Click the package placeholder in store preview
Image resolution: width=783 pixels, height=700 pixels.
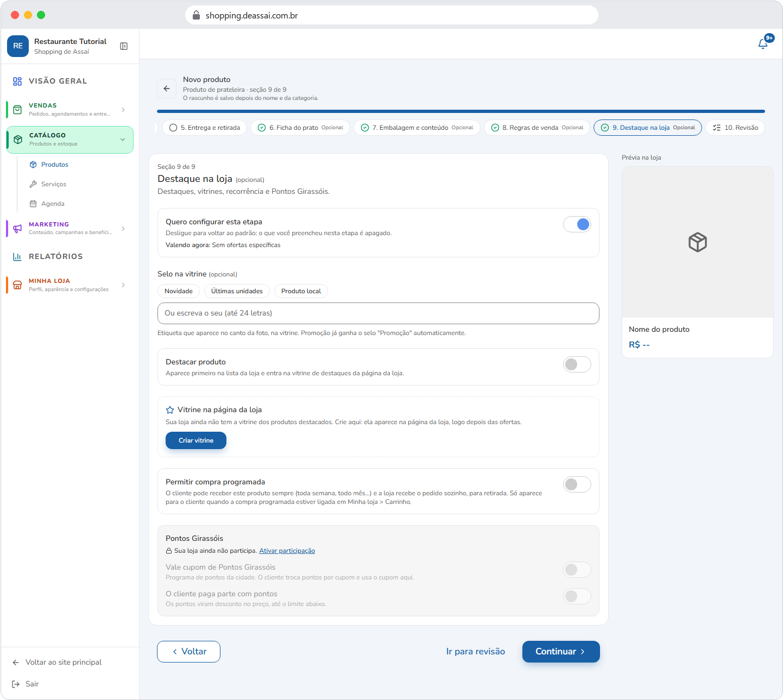(698, 242)
